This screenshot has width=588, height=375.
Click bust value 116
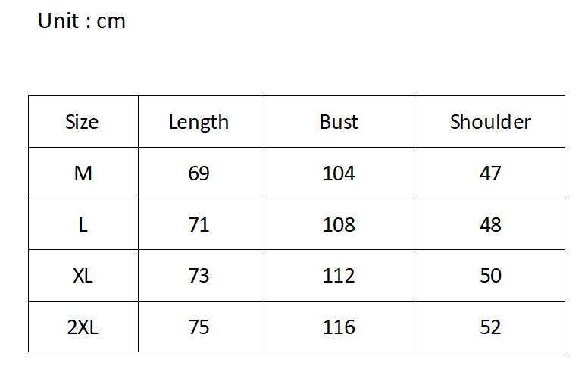[339, 327]
